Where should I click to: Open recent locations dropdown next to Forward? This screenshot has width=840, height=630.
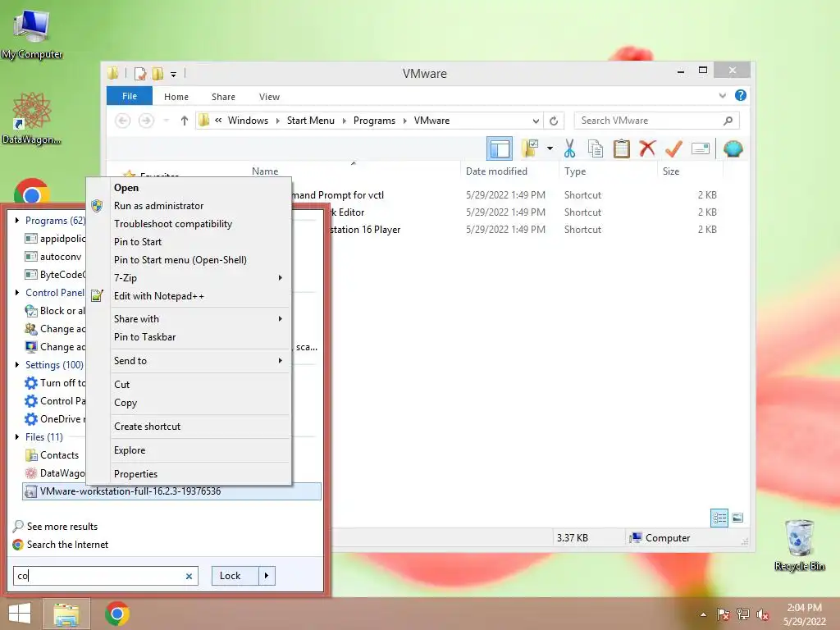click(x=166, y=121)
